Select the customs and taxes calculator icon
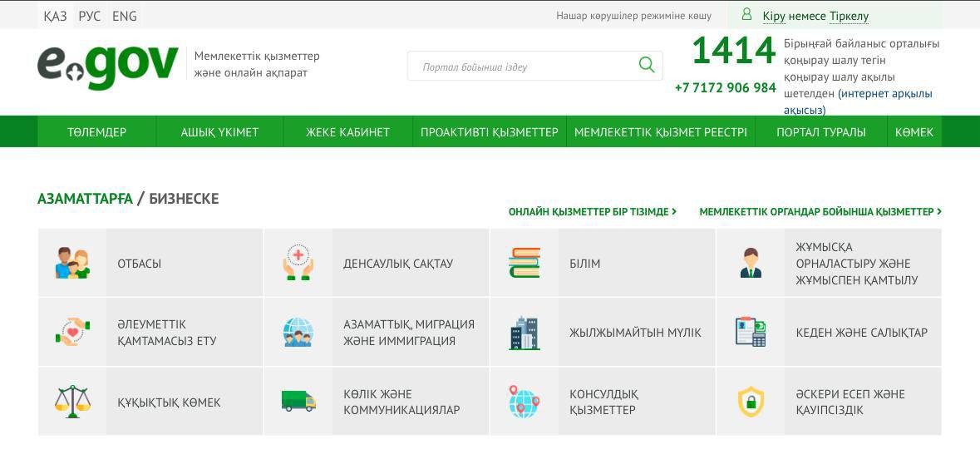This screenshot has height=469, width=980. pyautogui.click(x=751, y=332)
